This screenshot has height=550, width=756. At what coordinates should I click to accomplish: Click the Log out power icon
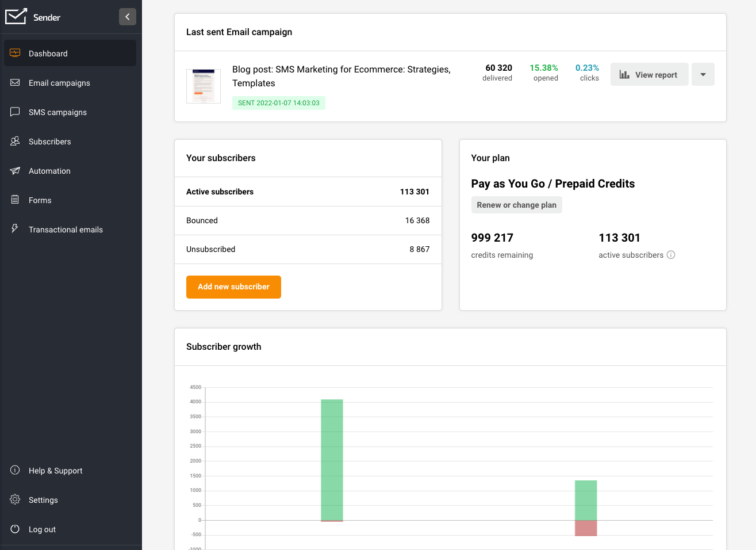[15, 529]
